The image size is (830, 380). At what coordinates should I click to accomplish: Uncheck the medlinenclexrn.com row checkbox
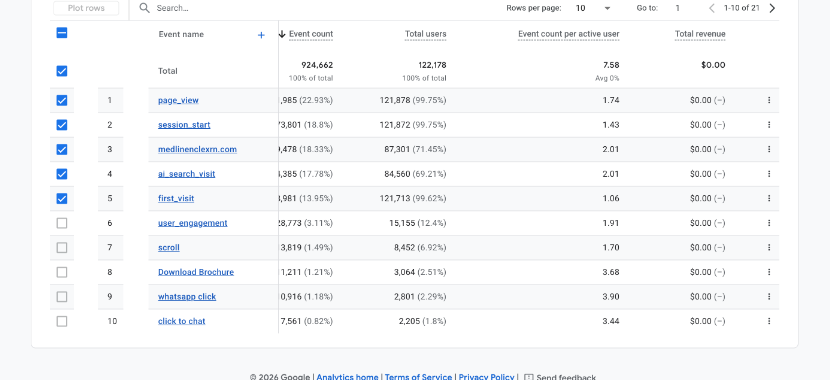tap(62, 149)
